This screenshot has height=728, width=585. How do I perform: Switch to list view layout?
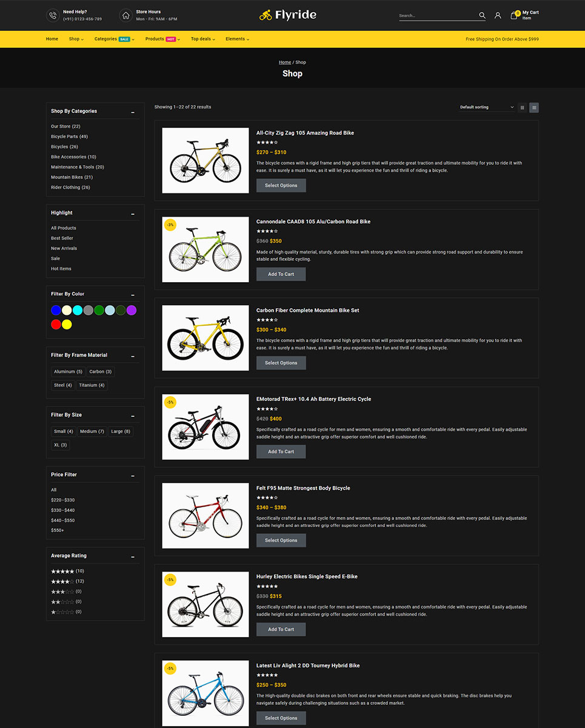click(533, 107)
